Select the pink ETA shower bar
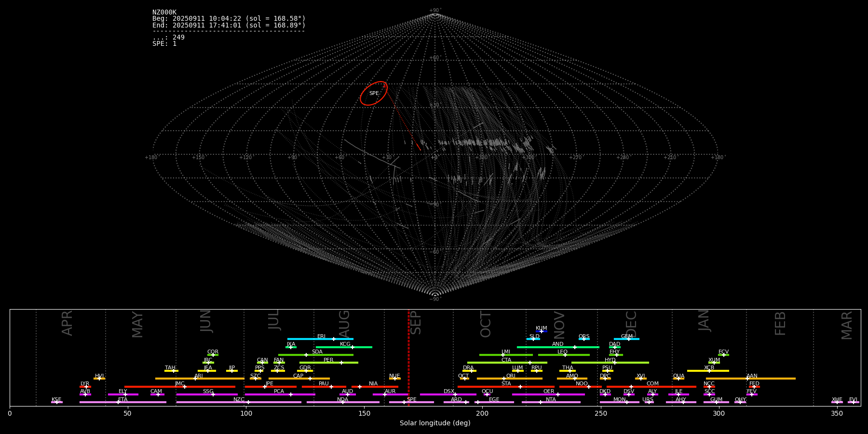 (x=123, y=402)
